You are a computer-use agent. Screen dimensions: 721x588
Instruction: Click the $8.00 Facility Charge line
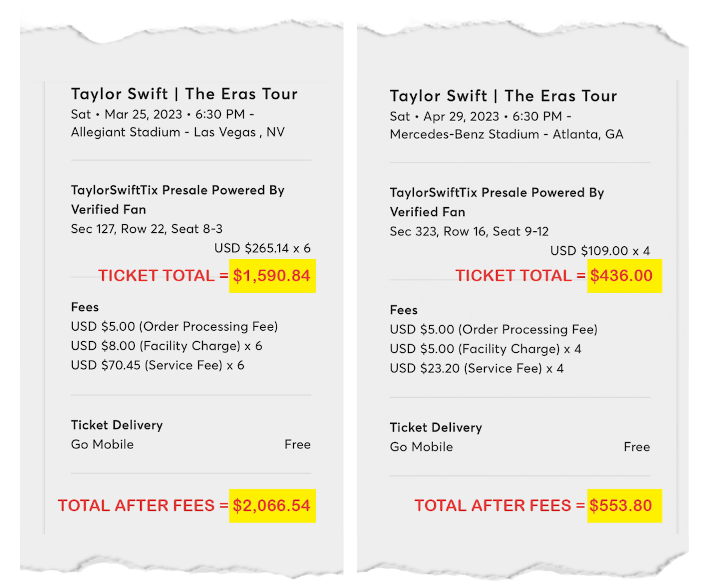pos(166,346)
